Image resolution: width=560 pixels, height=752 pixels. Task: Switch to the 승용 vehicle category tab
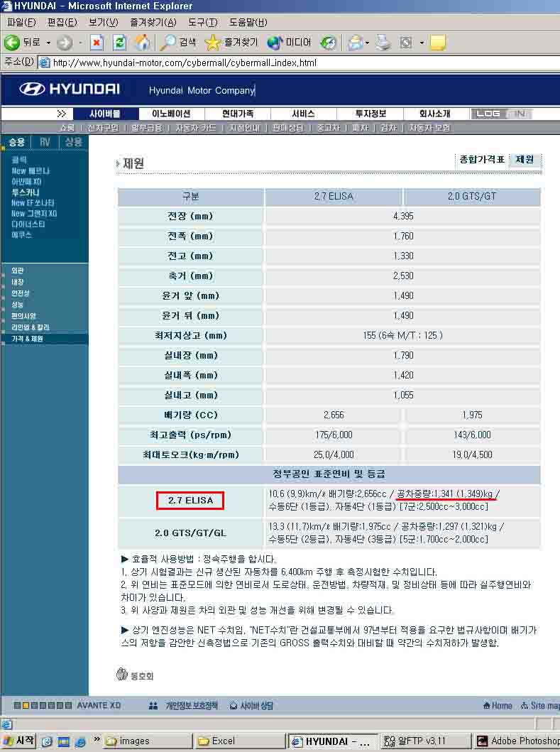coord(17,143)
